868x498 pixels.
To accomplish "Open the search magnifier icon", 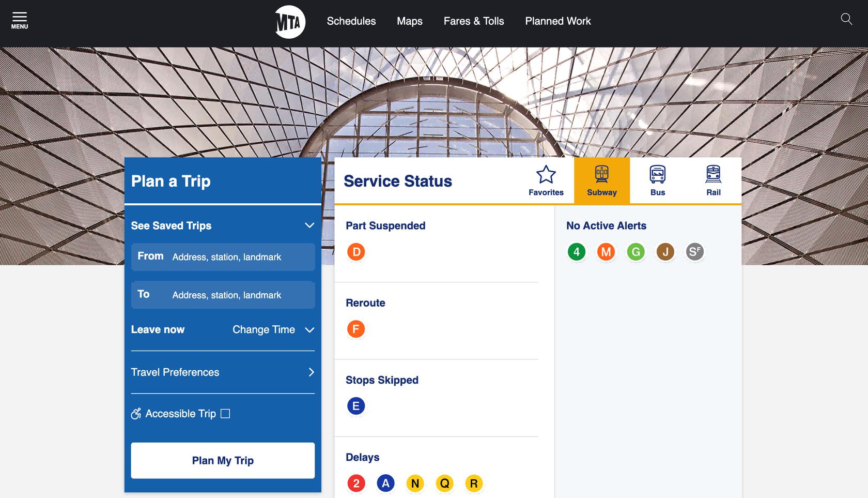I will tap(846, 20).
